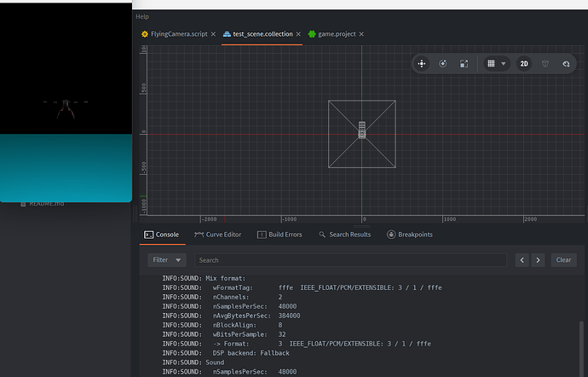
Task: Open the Breakpoints tab
Action: coord(409,235)
